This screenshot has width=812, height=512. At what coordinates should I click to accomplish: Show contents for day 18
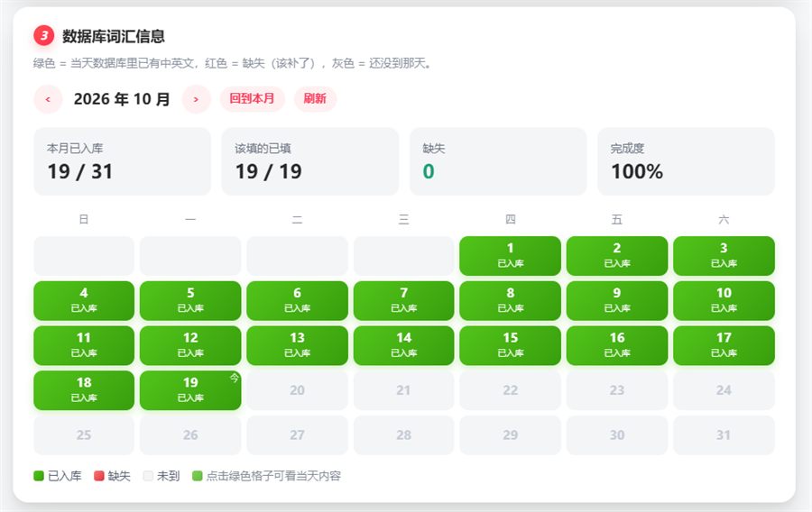84,390
